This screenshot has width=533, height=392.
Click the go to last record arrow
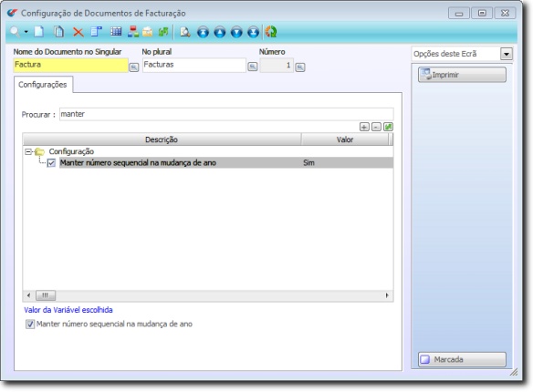click(x=253, y=32)
